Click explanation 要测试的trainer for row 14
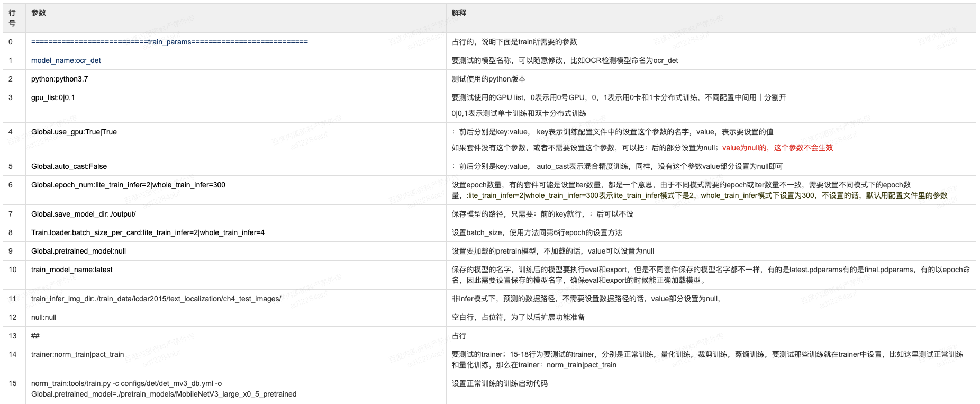980x404 pixels. (707, 360)
